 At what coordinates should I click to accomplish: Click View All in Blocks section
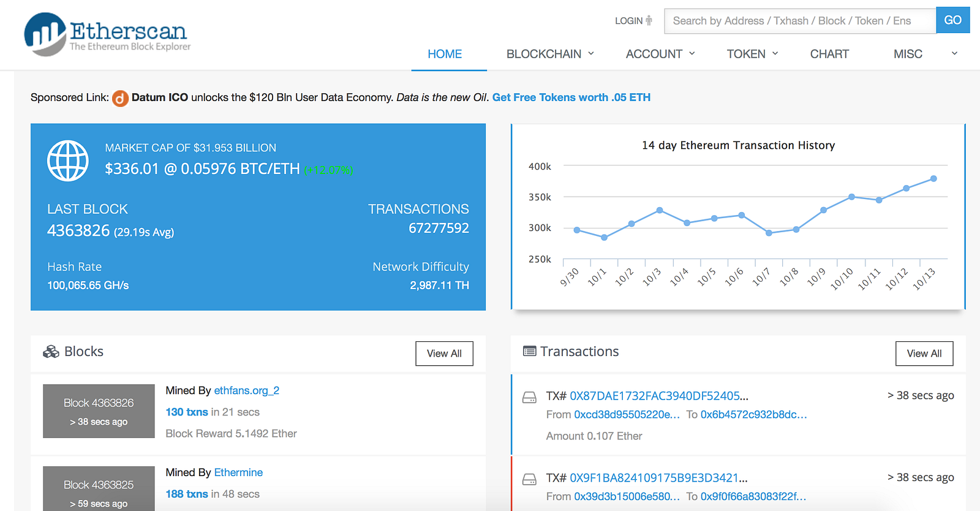pos(444,354)
